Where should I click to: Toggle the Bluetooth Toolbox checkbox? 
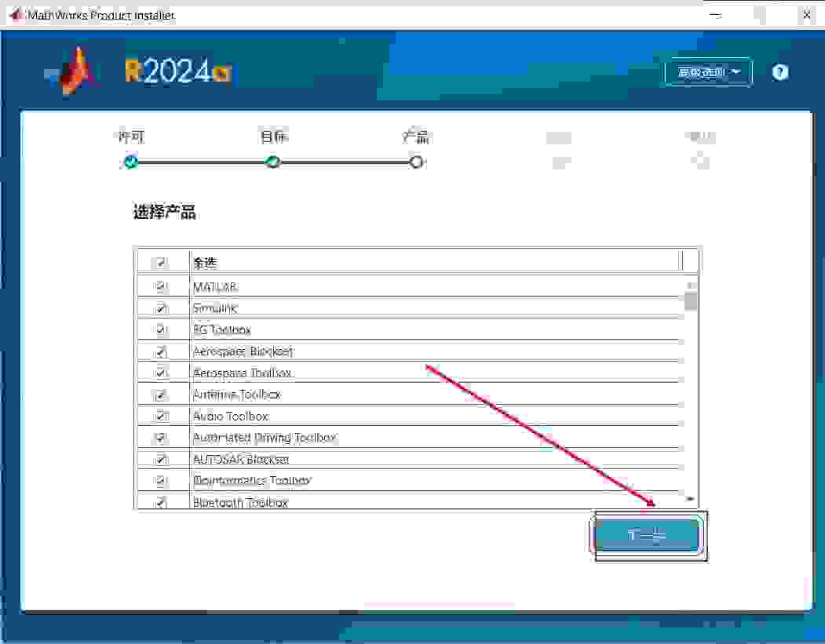[x=161, y=502]
